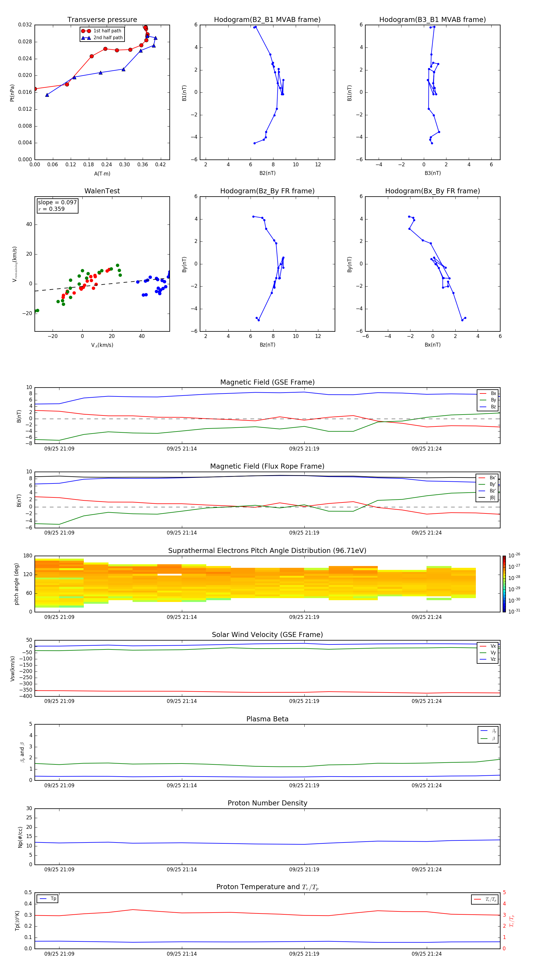Click the "Magnetic Field (GSE Frame)" title
This screenshot has width=535, height=980.
pyautogui.click(x=267, y=382)
